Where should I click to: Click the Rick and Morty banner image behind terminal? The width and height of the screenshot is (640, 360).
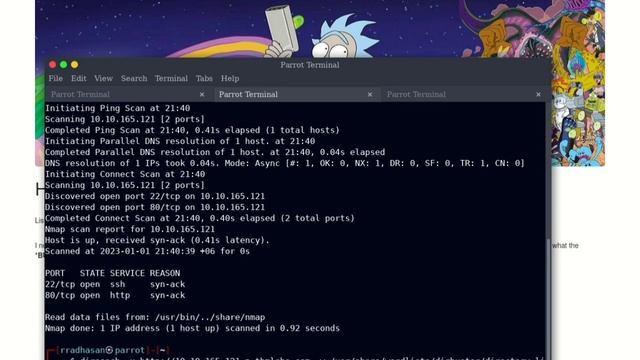click(x=320, y=29)
